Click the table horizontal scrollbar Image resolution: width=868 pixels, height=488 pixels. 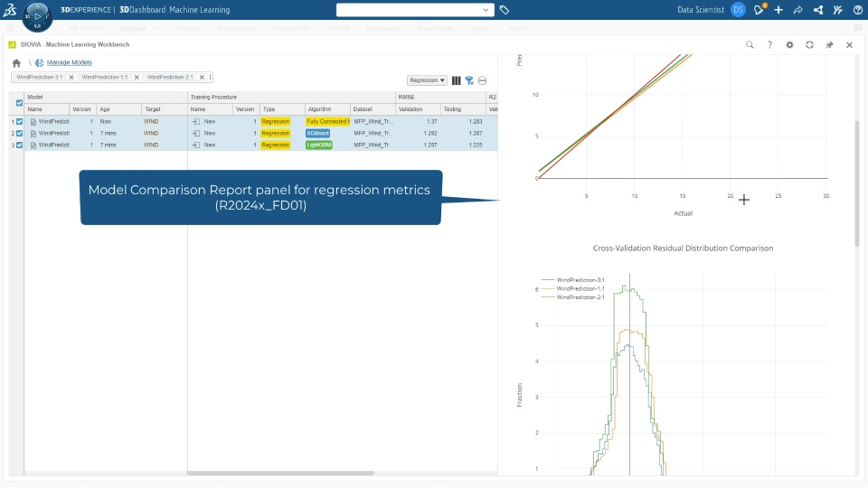point(280,473)
